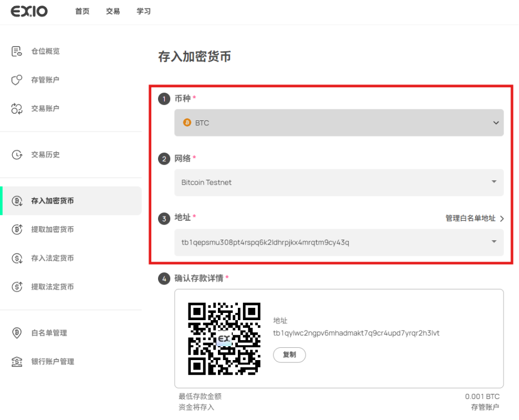Screen dimensions: 519x420
Task: Open the 白名单管理 pin icon
Action: [17, 332]
